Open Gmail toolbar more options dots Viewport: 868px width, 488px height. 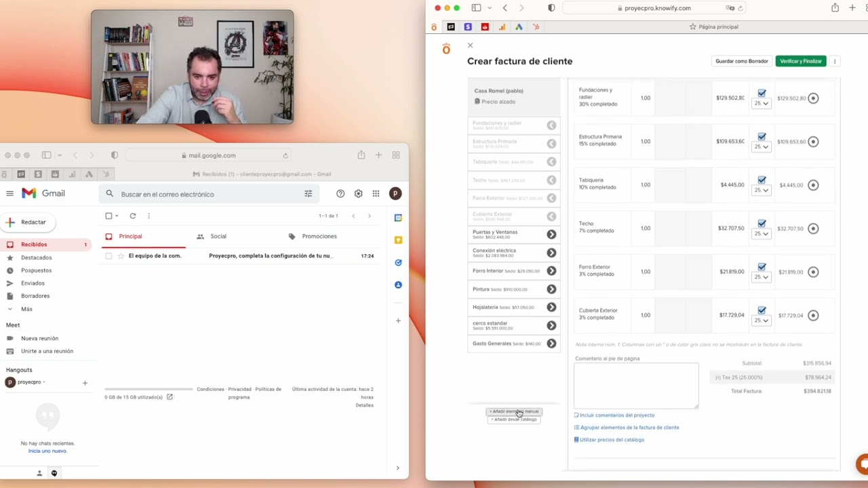pyautogui.click(x=149, y=216)
